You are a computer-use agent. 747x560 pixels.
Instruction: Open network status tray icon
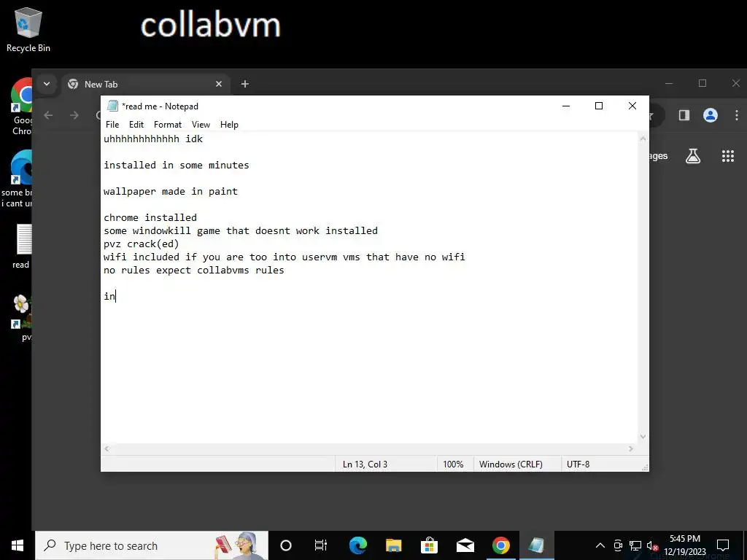tap(635, 545)
